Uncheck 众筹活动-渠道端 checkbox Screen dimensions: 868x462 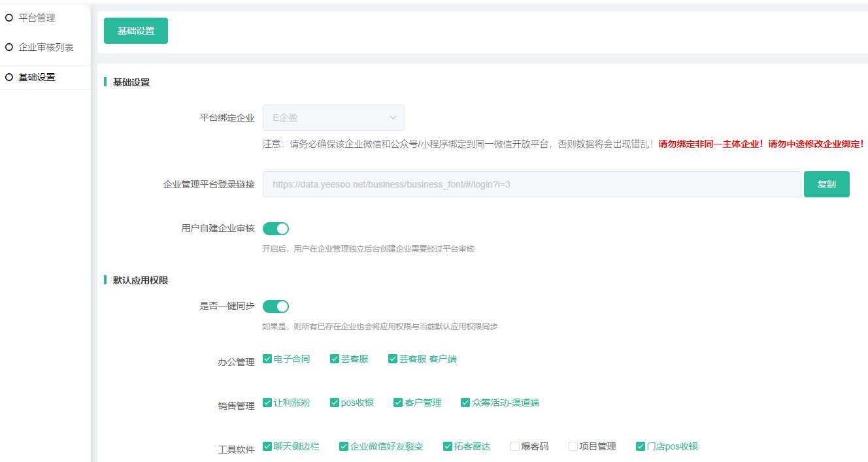click(x=465, y=403)
